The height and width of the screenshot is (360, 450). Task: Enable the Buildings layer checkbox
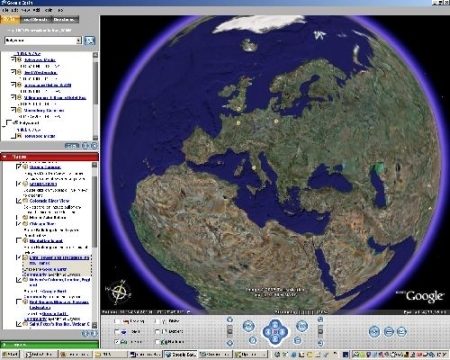(158, 342)
